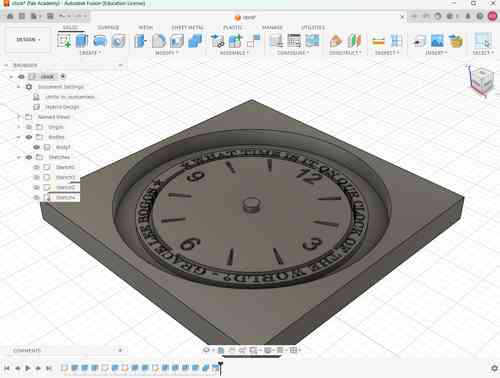Hide Body1 using its eye icon

pyautogui.click(x=37, y=147)
